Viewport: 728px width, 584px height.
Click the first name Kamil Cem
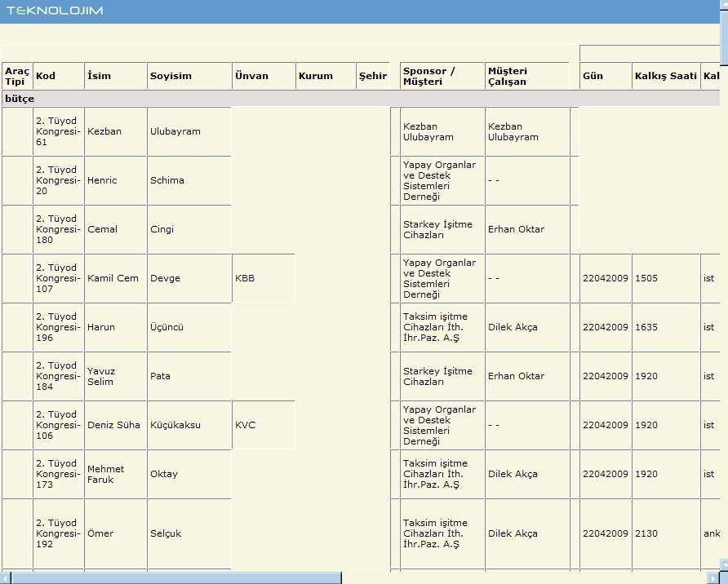coord(113,278)
